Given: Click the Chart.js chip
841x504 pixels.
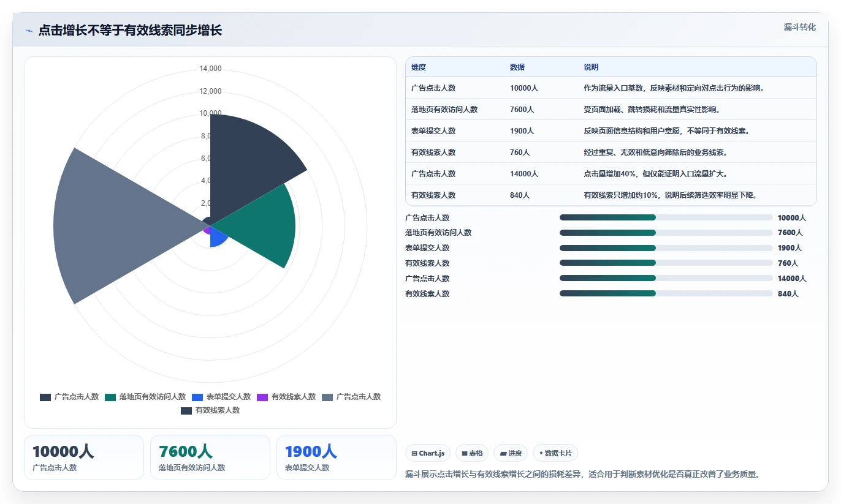Looking at the screenshot, I should point(428,453).
